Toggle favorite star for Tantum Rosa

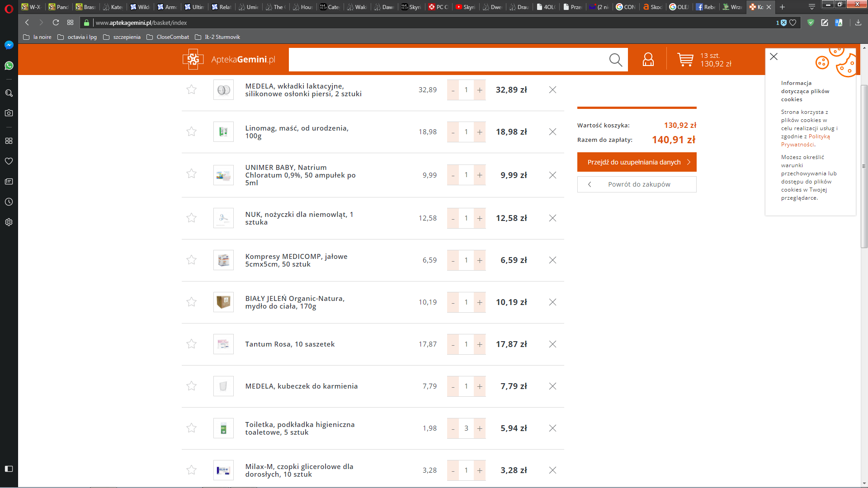click(192, 344)
